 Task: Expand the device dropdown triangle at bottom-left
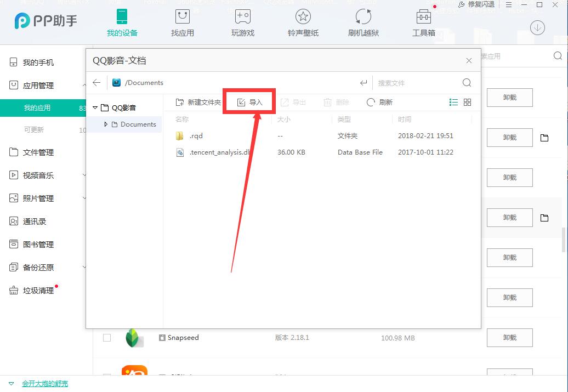pyautogui.click(x=11, y=384)
